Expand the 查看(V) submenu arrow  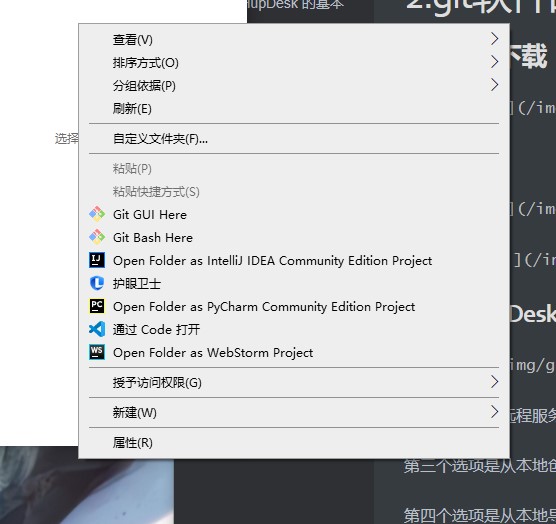click(495, 39)
